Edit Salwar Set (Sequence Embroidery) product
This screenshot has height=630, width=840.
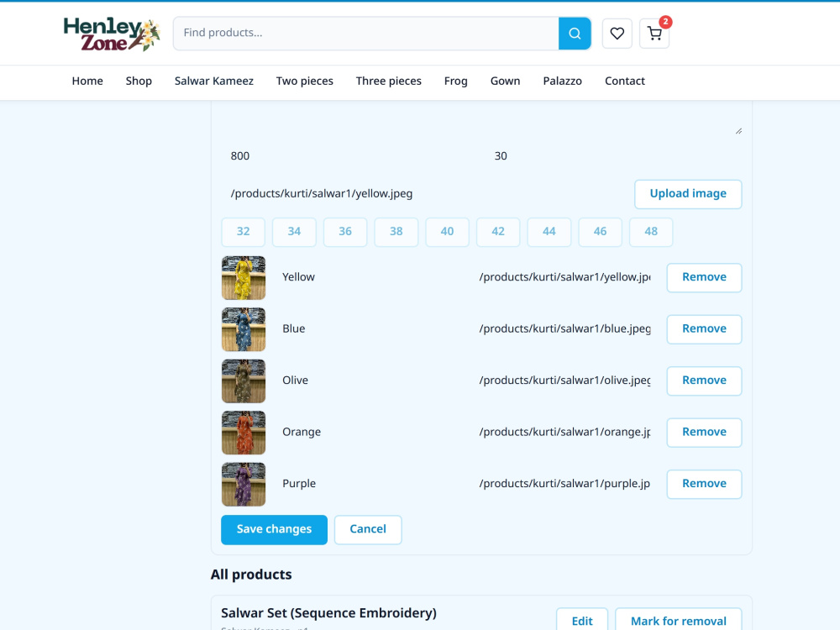point(582,621)
